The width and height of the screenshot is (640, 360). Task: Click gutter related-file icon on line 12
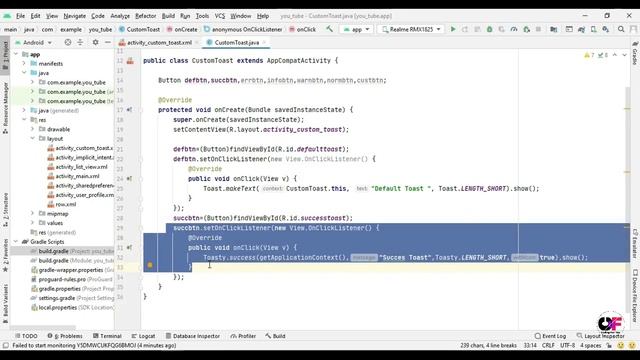[130, 61]
